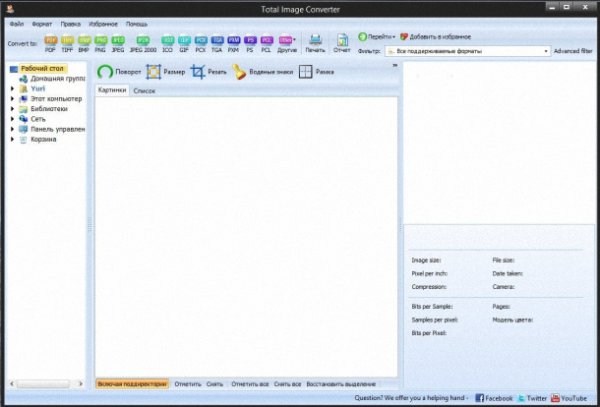This screenshot has height=407, width=600.
Task: Open the Файл menu
Action: point(16,24)
